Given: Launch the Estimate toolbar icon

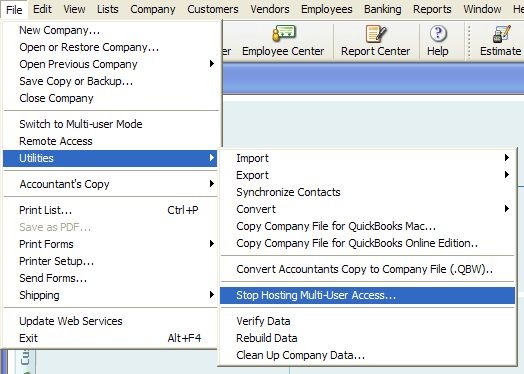Looking at the screenshot, I should click(x=502, y=33).
